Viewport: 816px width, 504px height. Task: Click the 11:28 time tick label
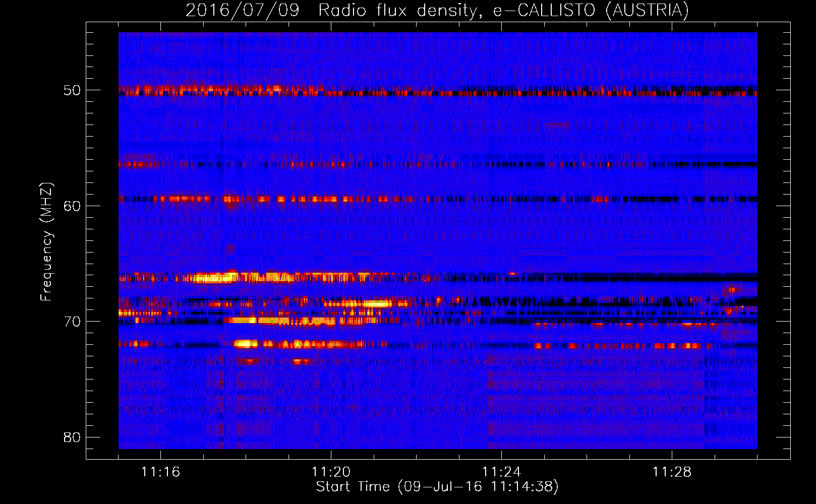coord(672,472)
